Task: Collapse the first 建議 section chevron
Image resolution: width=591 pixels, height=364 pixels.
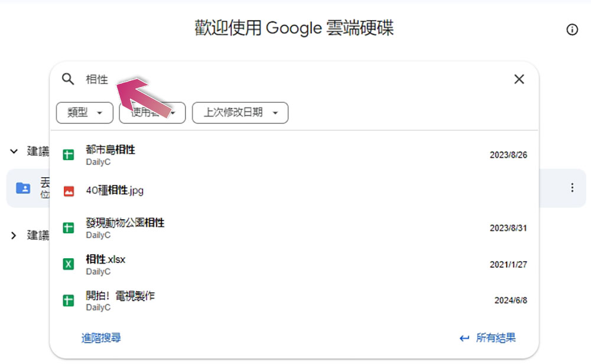Action: pos(14,151)
